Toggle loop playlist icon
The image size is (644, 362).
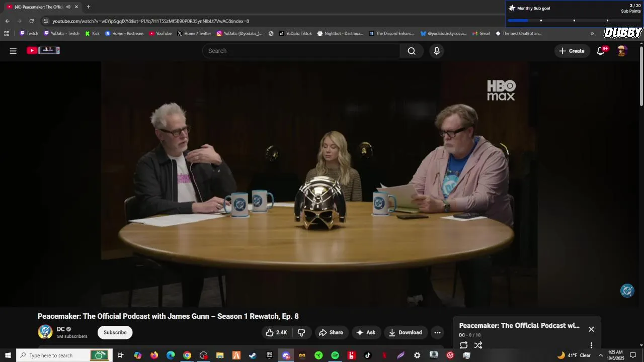[x=463, y=345]
